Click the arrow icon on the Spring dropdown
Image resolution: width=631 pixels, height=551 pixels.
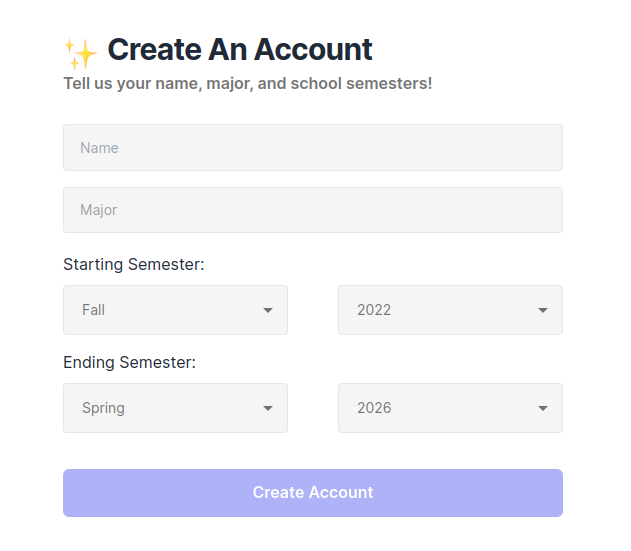(x=268, y=408)
